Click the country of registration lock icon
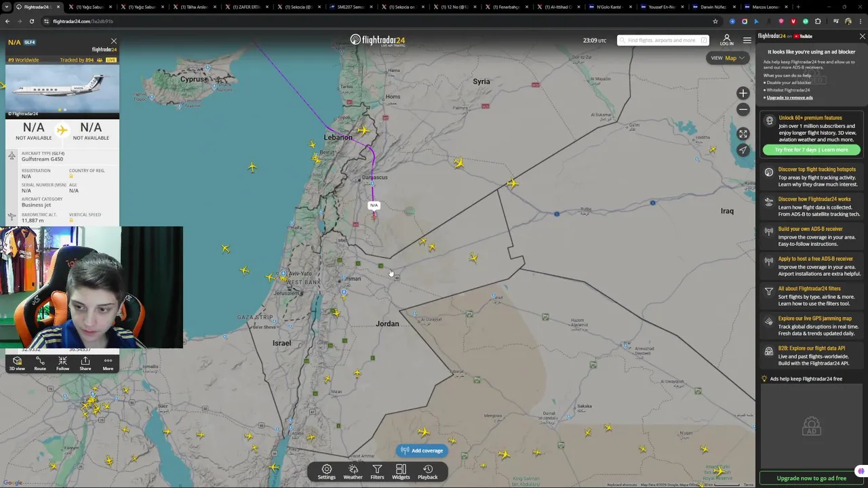 tap(71, 176)
